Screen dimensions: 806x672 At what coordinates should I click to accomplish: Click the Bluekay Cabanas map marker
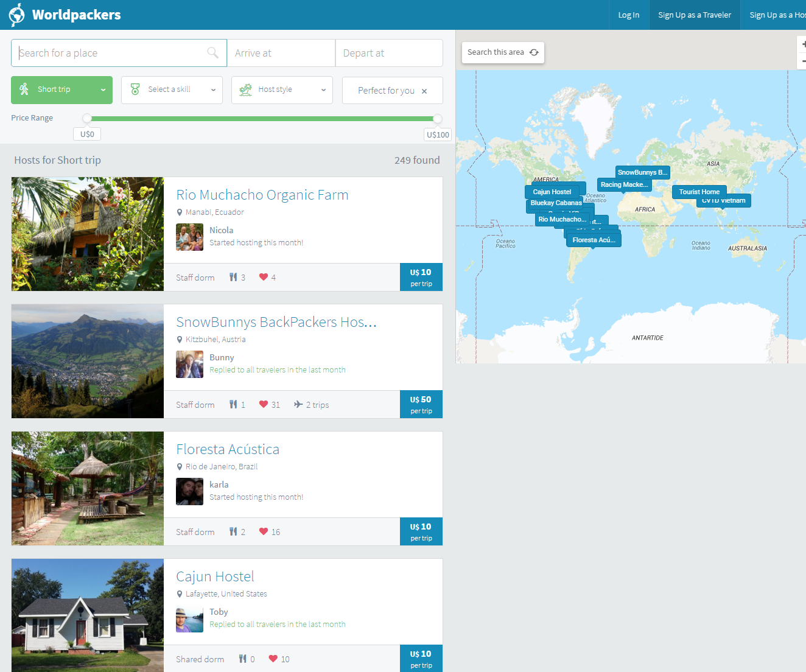coord(556,203)
